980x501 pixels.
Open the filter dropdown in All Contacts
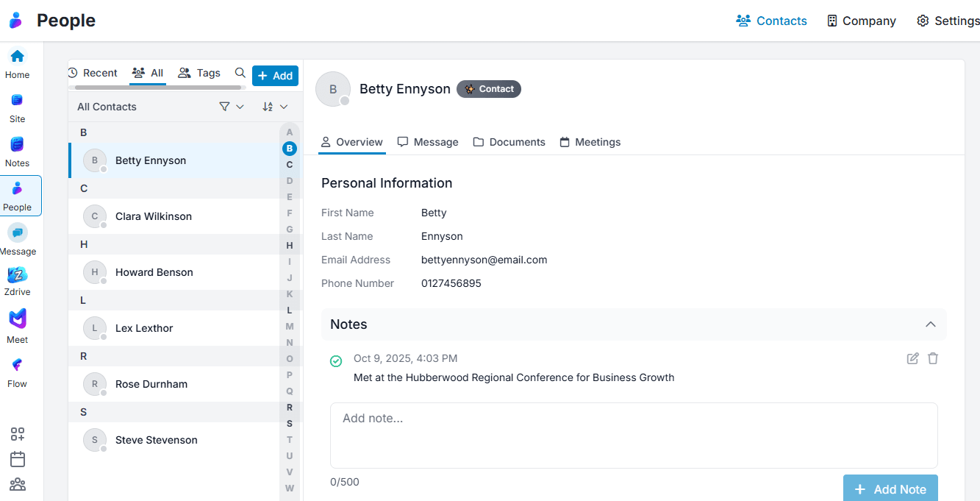click(231, 107)
